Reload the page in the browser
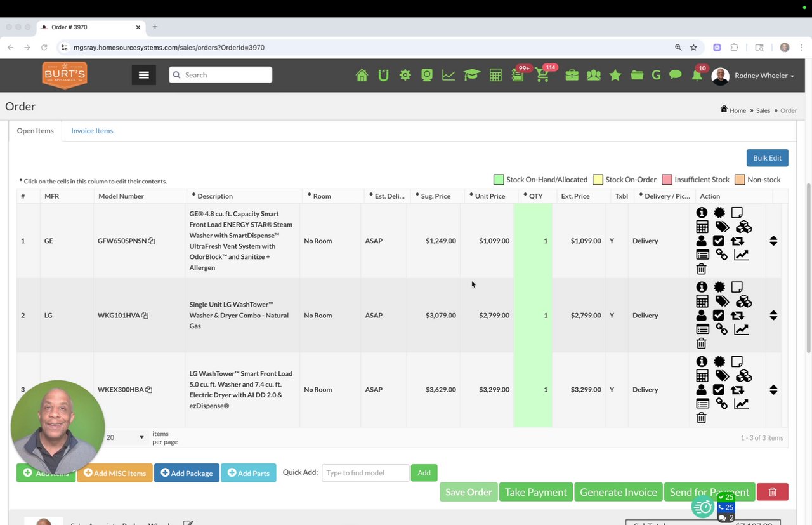812x525 pixels. tap(44, 48)
